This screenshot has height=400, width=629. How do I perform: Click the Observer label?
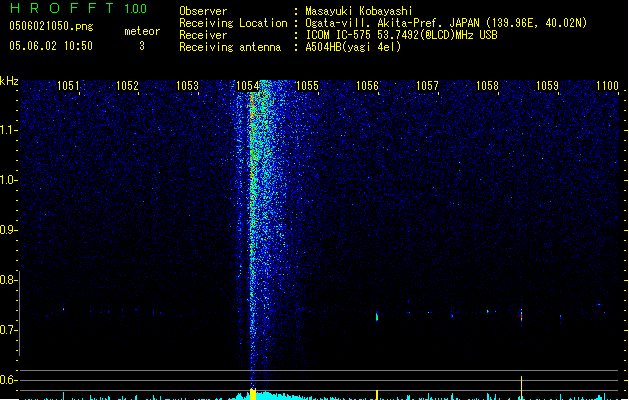[203, 11]
